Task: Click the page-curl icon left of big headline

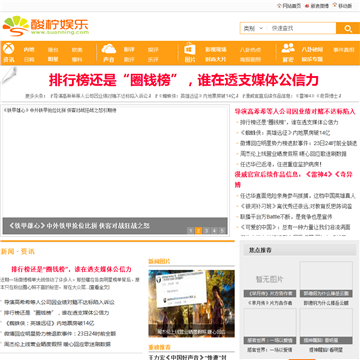Action: coord(9,75)
